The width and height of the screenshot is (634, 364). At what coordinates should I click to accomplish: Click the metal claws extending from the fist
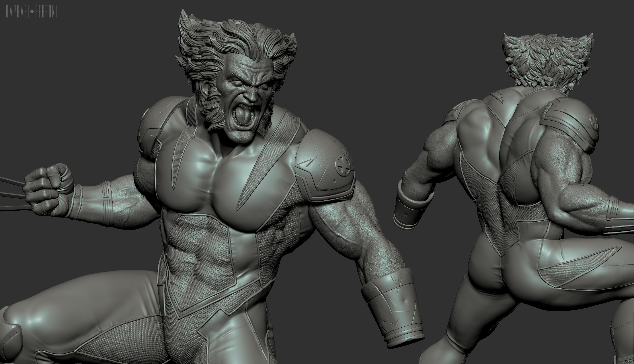tap(13, 195)
